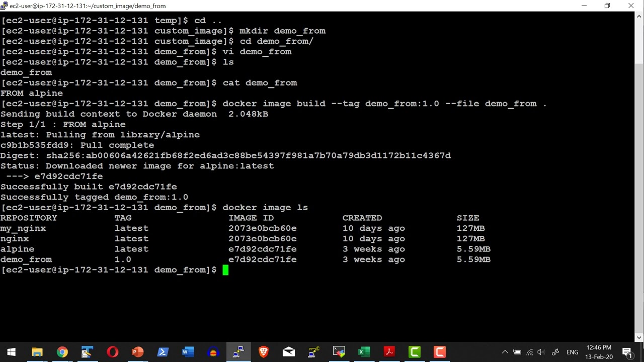
Task: Click the 'alpine' repository row name
Action: click(x=18, y=249)
